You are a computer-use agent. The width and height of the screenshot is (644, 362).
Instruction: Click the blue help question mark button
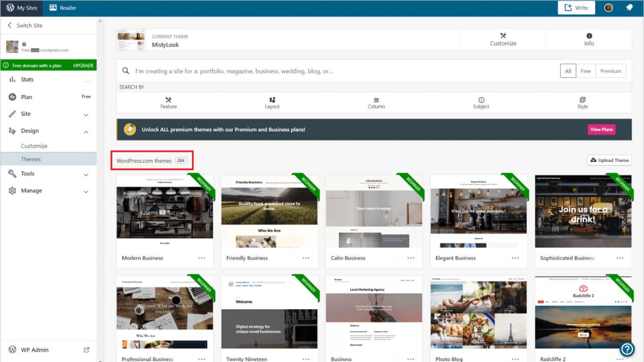[627, 349]
